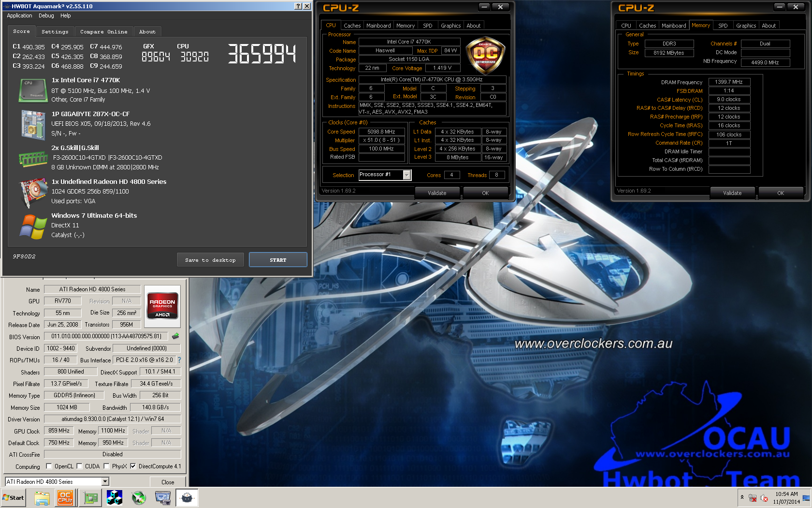
Task: Click OK in right CPU-Z memory window
Action: 781,193
